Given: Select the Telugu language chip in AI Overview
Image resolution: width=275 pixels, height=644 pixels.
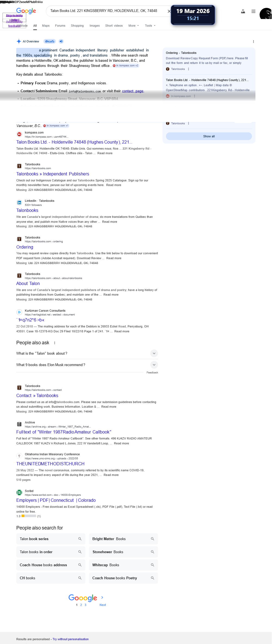Looking at the screenshot, I should tap(50, 41).
